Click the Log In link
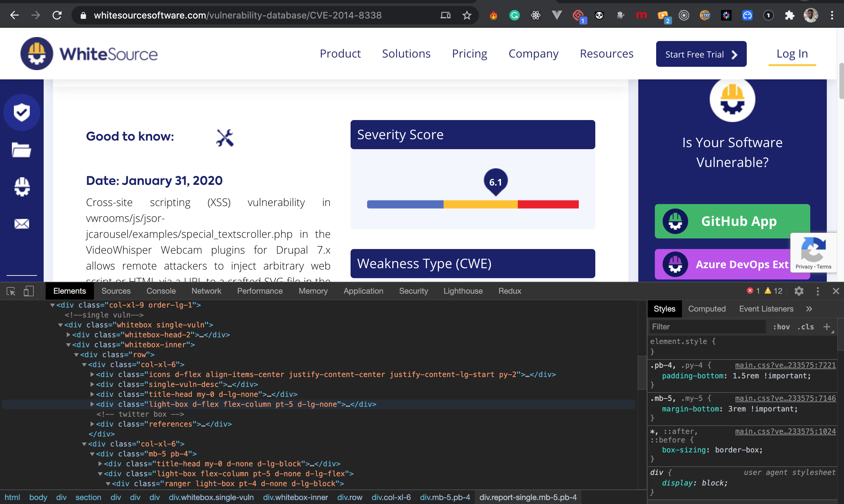 792,54
